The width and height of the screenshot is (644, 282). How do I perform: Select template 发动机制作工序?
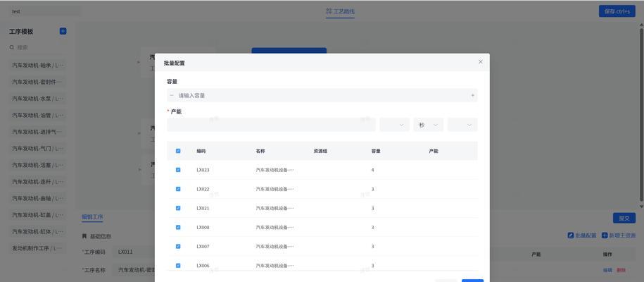tap(38, 248)
